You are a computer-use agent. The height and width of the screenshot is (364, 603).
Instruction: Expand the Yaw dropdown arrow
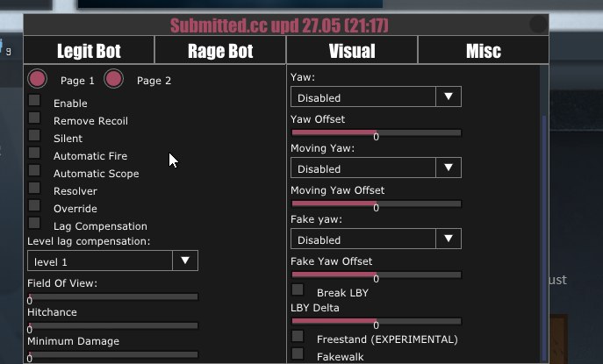tap(449, 96)
